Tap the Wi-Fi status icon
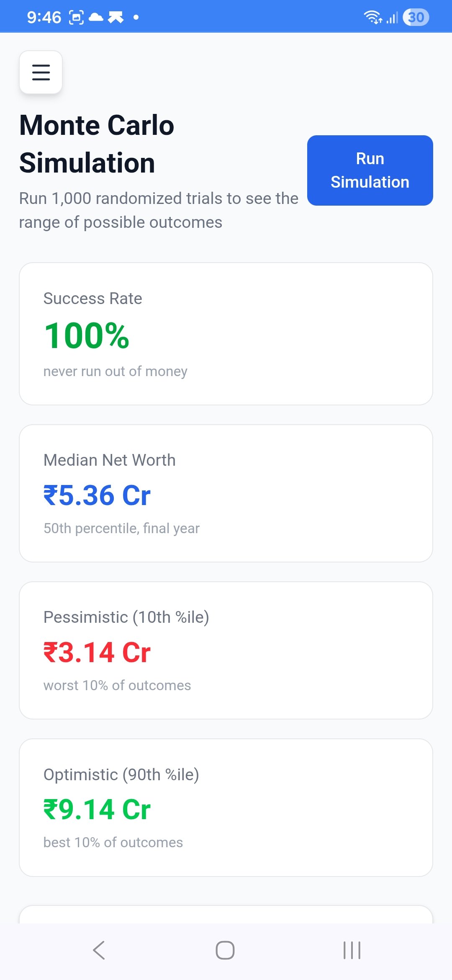Image resolution: width=452 pixels, height=980 pixels. tap(372, 17)
